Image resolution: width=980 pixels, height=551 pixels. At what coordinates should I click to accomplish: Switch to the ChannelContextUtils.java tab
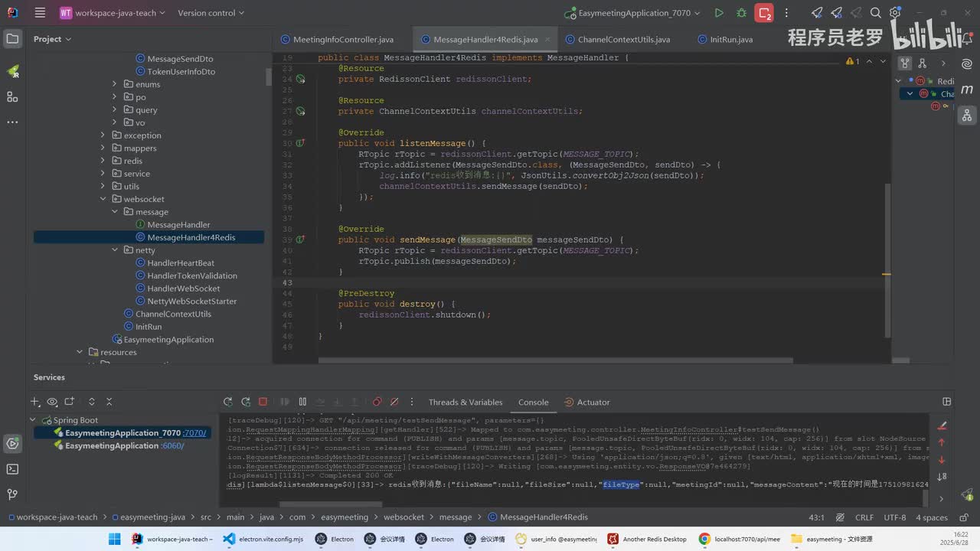coord(623,40)
